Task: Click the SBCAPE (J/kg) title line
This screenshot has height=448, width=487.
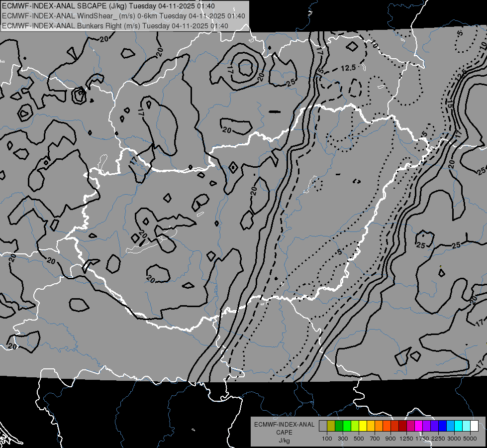Action: coord(108,6)
